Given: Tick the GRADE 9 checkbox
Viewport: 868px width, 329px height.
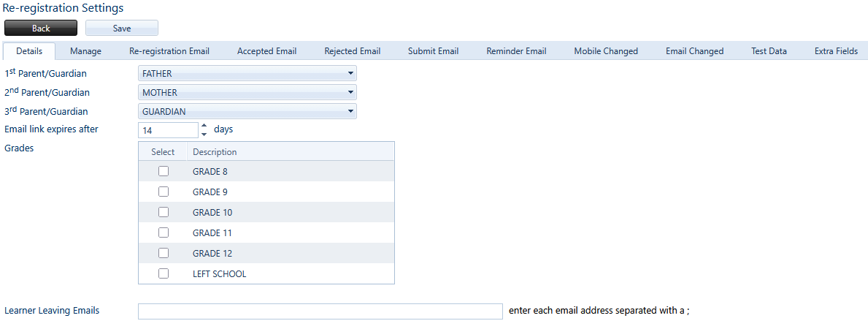Looking at the screenshot, I should pyautogui.click(x=164, y=192).
